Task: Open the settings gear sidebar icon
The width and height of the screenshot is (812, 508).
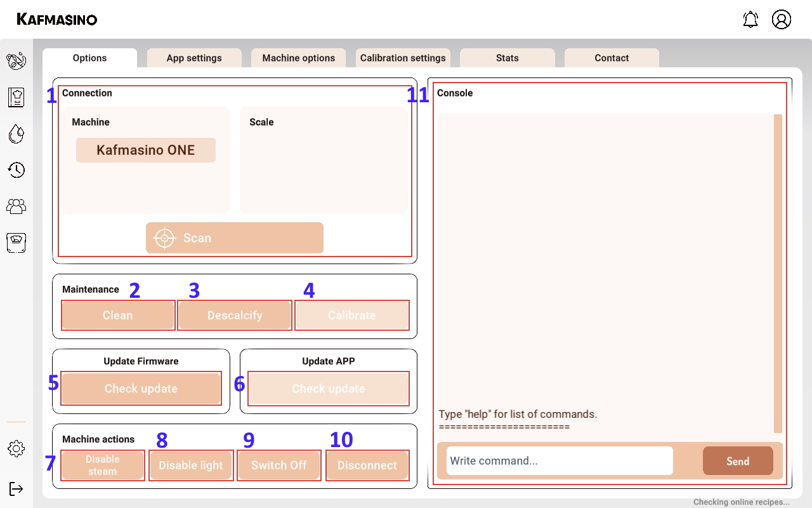Action: point(16,449)
